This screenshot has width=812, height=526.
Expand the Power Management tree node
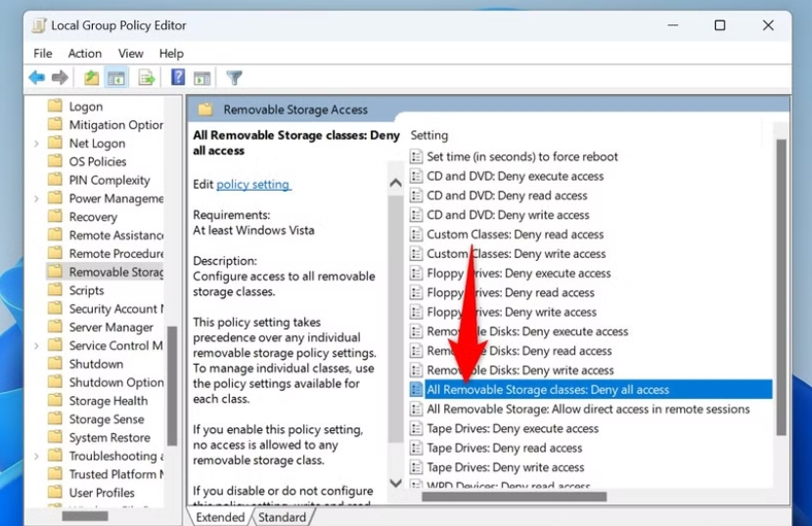click(36, 198)
